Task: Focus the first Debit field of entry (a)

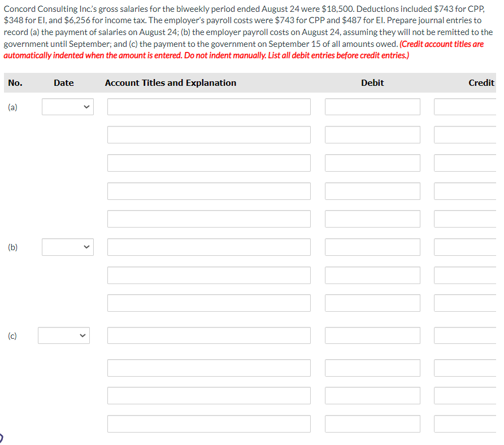Action: tap(372, 107)
